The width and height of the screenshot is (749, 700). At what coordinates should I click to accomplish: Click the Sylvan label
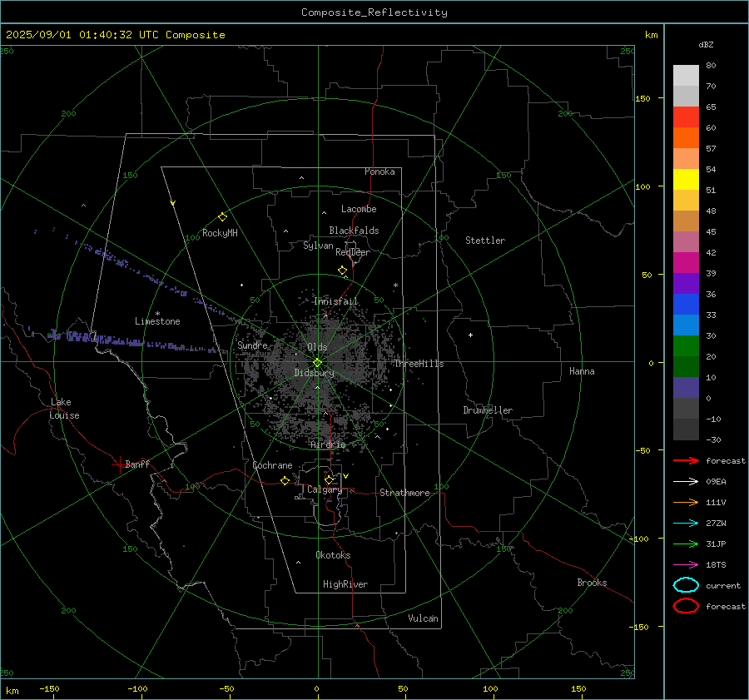point(318,246)
